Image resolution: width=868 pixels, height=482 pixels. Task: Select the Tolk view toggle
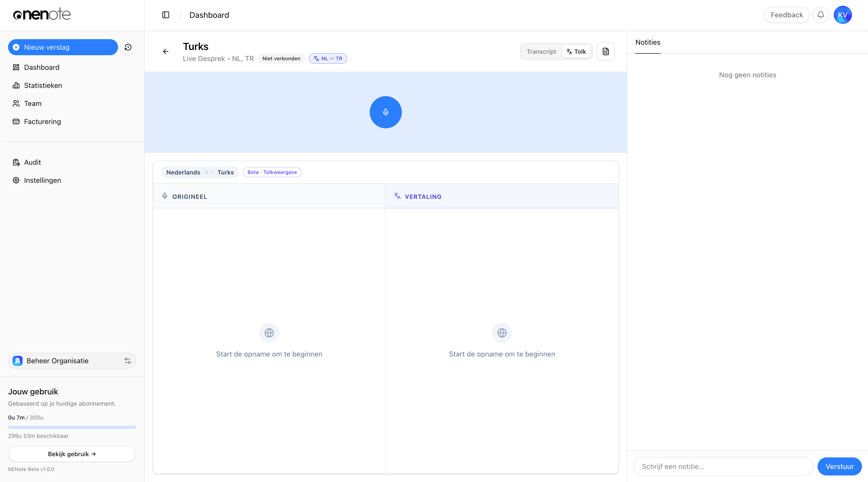coord(577,51)
